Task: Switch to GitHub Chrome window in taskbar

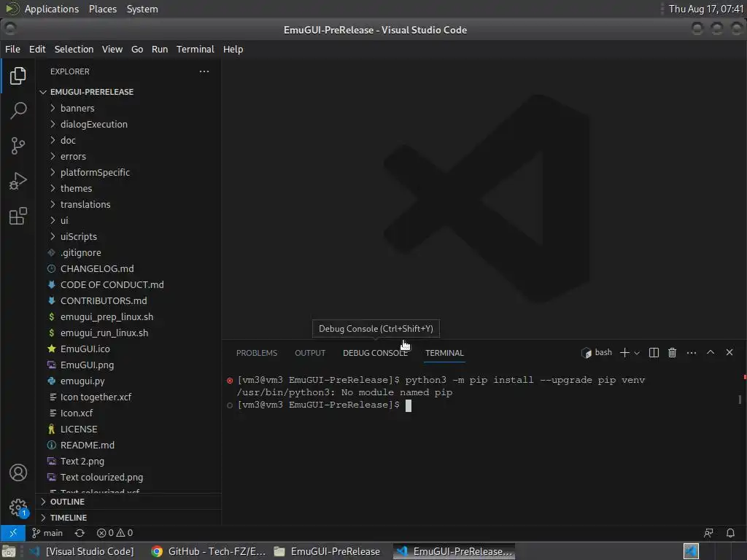Action: [x=208, y=551]
